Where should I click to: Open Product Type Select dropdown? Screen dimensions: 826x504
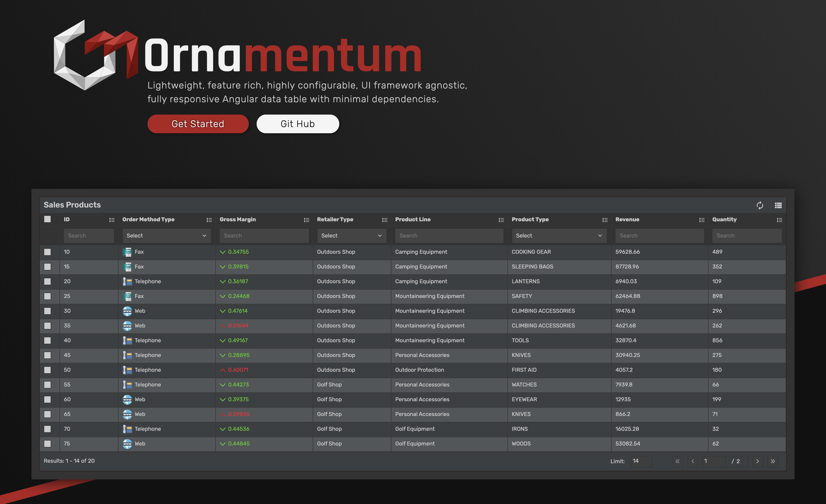tap(559, 236)
